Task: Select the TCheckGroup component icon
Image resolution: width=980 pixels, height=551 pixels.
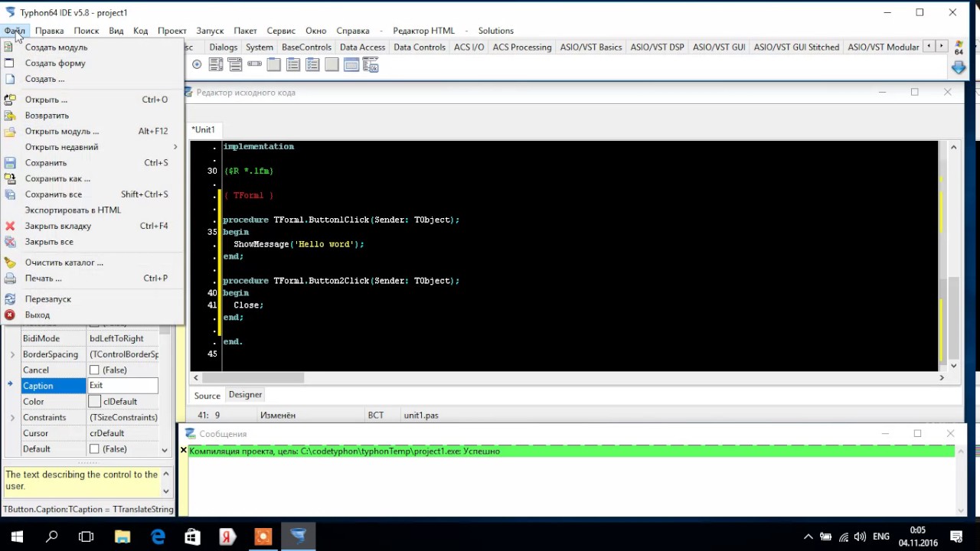Action: pyautogui.click(x=312, y=65)
